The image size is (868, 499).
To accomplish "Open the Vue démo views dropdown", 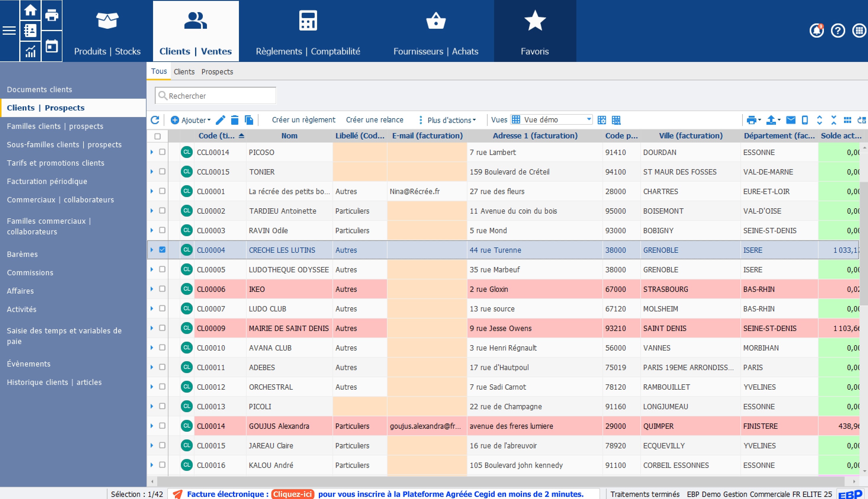I will [589, 120].
